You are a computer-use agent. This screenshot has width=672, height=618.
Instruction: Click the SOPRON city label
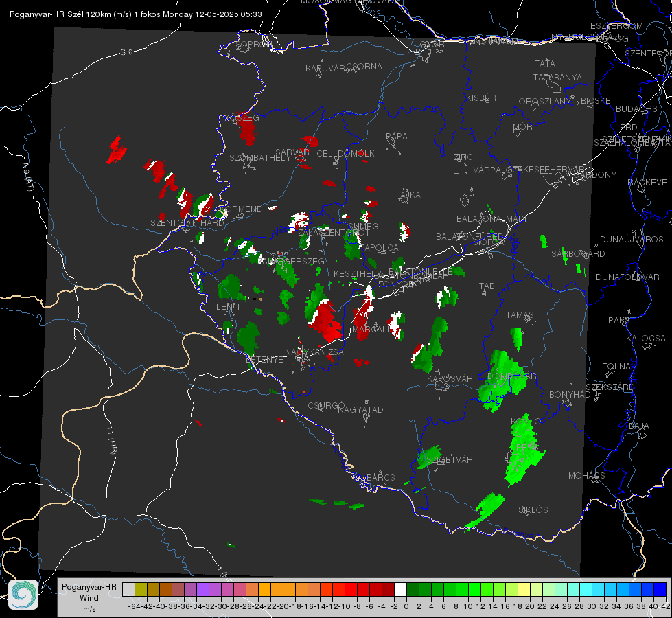pyautogui.click(x=253, y=44)
